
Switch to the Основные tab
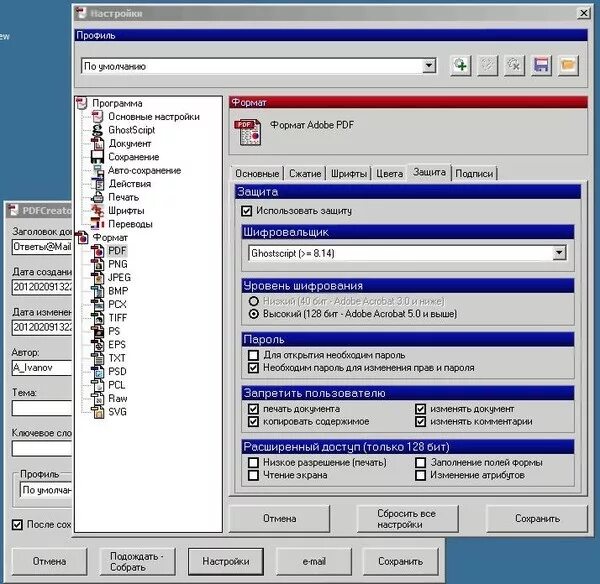(x=257, y=173)
